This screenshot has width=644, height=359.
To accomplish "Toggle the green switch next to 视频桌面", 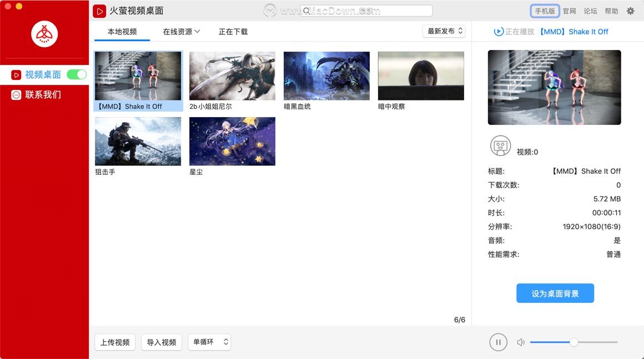I will [78, 74].
